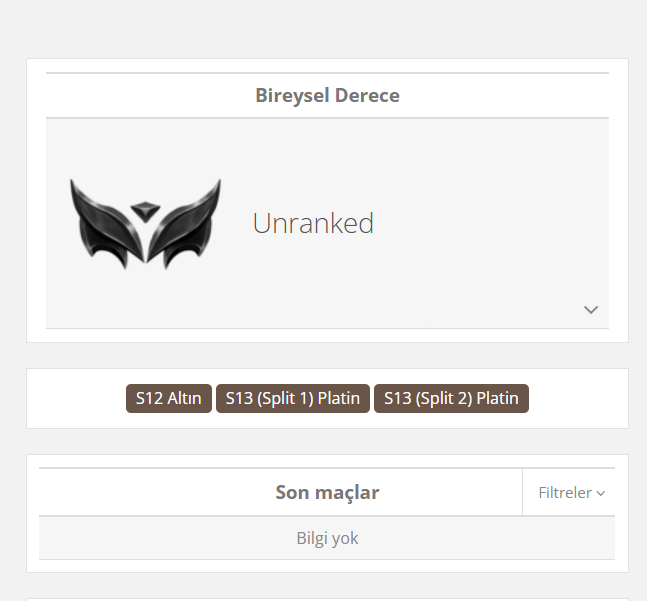Click blank space right of Unranked text
The width and height of the screenshot is (647, 601).
click(487, 223)
